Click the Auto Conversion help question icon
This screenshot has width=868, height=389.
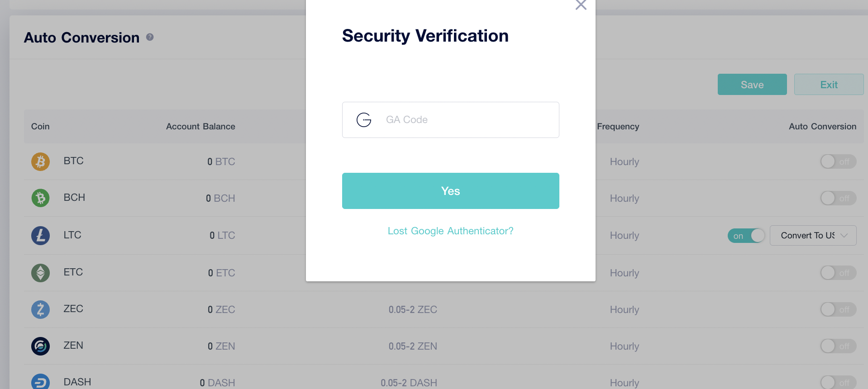(150, 37)
